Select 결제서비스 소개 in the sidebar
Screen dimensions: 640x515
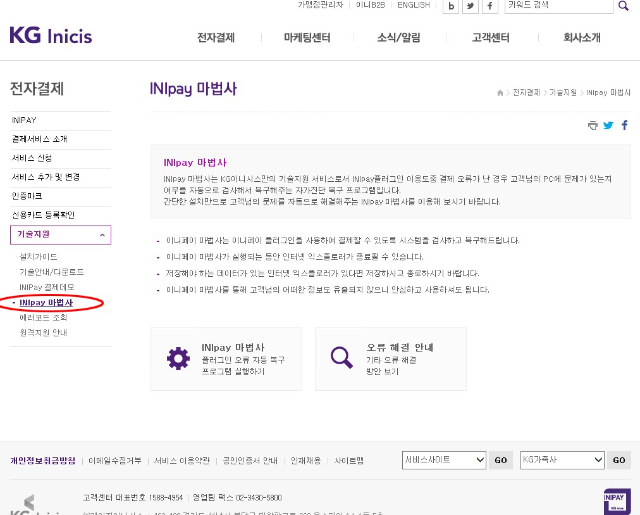[60, 139]
